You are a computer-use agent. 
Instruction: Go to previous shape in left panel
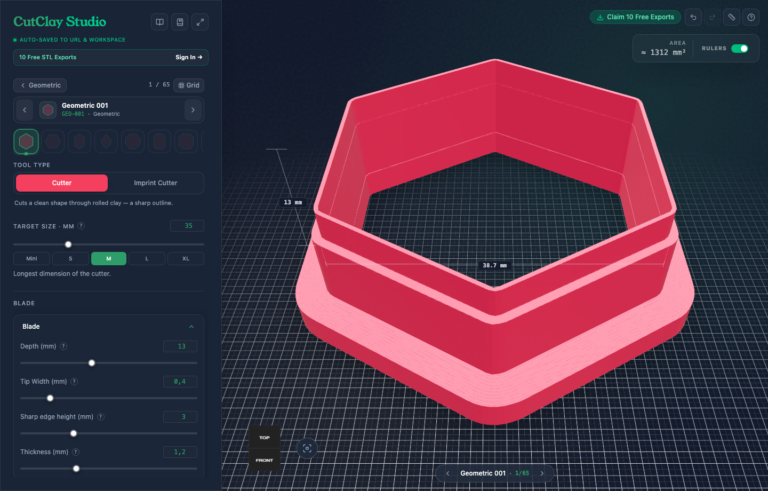click(24, 110)
